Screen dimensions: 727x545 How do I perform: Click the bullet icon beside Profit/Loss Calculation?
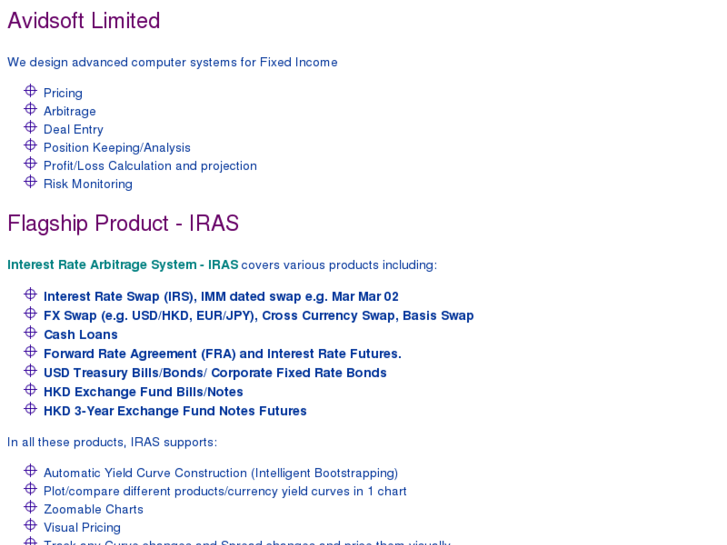pos(30,163)
